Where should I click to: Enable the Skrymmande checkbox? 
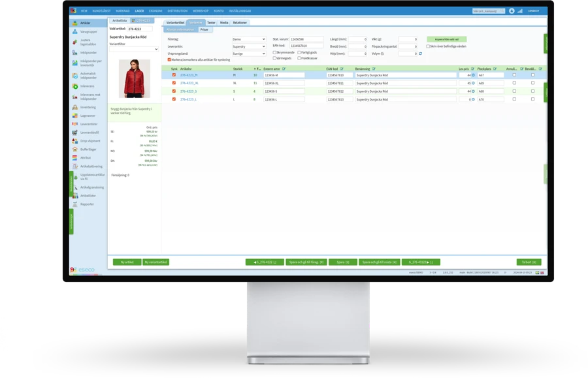point(274,52)
